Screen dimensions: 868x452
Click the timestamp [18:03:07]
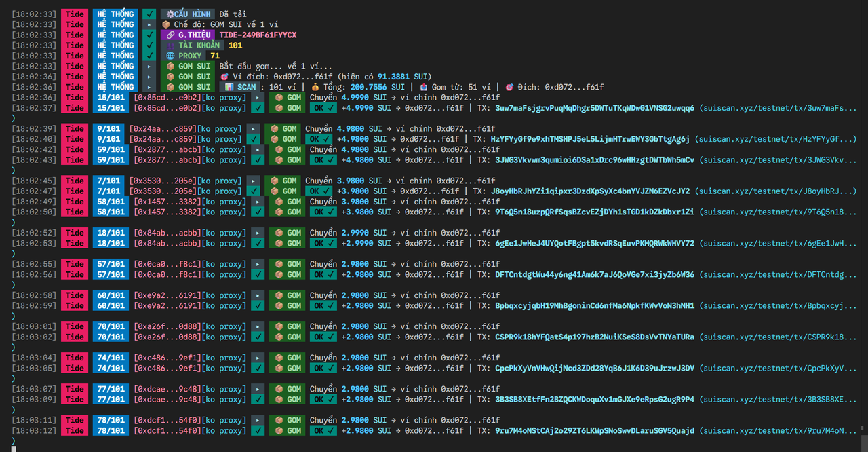point(34,389)
